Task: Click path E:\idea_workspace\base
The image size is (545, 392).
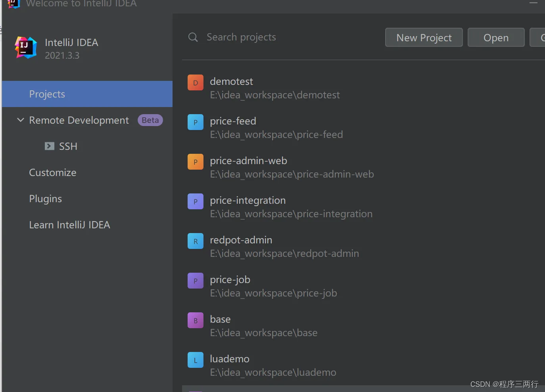Action: 264,333
